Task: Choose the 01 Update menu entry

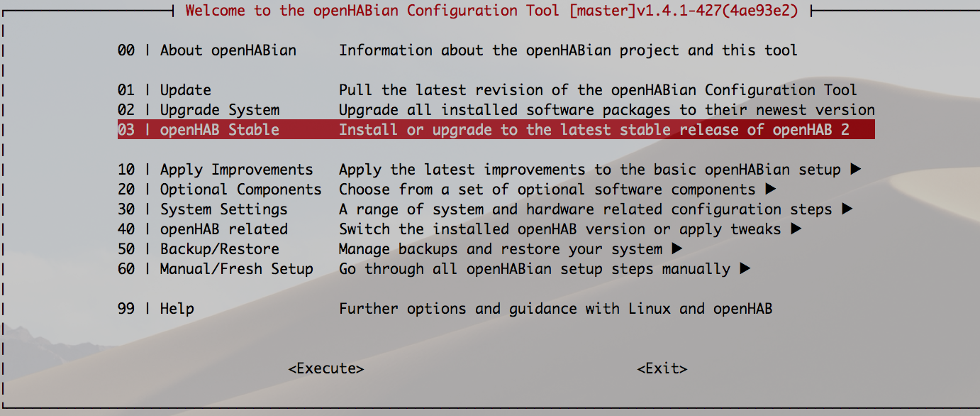Action: (x=185, y=90)
